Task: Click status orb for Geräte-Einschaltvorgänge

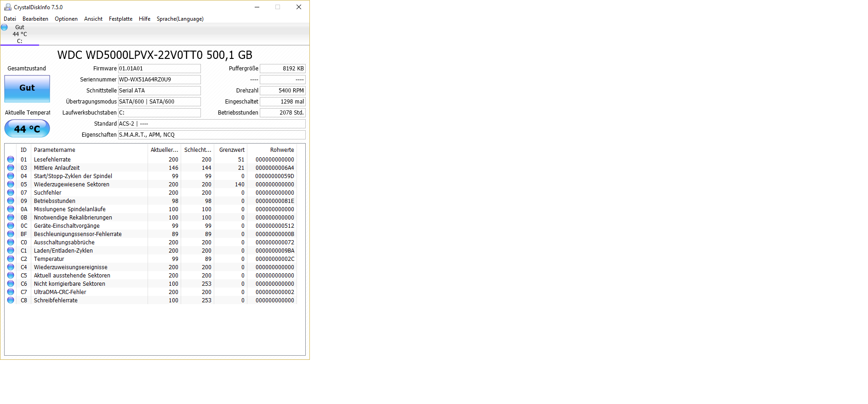Action: click(x=11, y=225)
